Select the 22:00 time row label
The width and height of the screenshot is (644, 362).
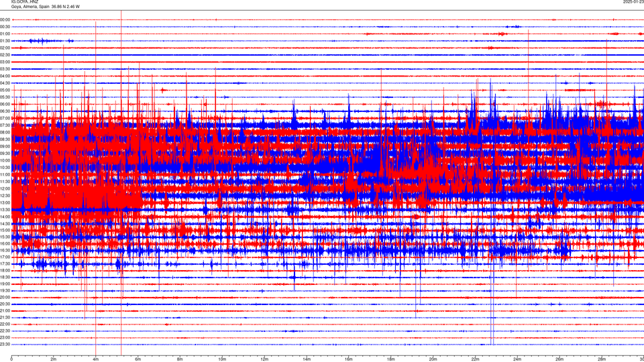5,324
